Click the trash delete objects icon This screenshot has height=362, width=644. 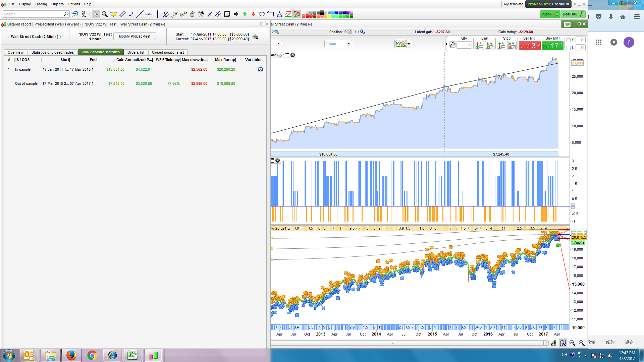click(192, 14)
